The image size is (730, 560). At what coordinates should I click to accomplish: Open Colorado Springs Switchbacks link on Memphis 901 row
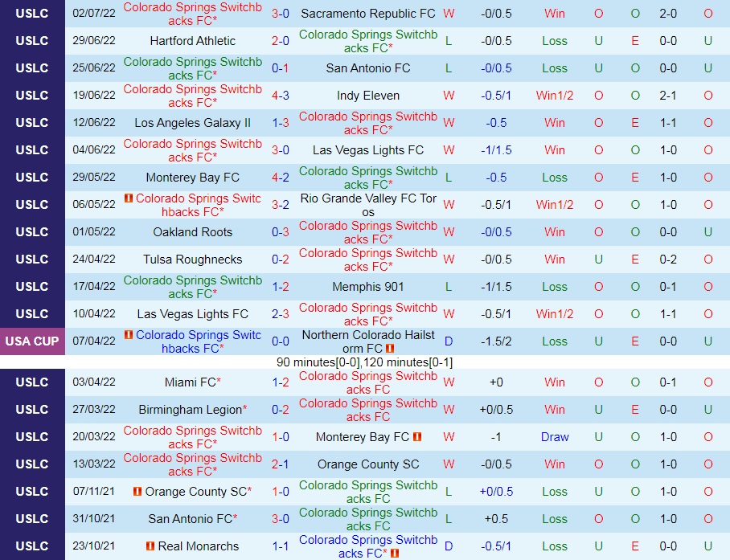pos(193,287)
